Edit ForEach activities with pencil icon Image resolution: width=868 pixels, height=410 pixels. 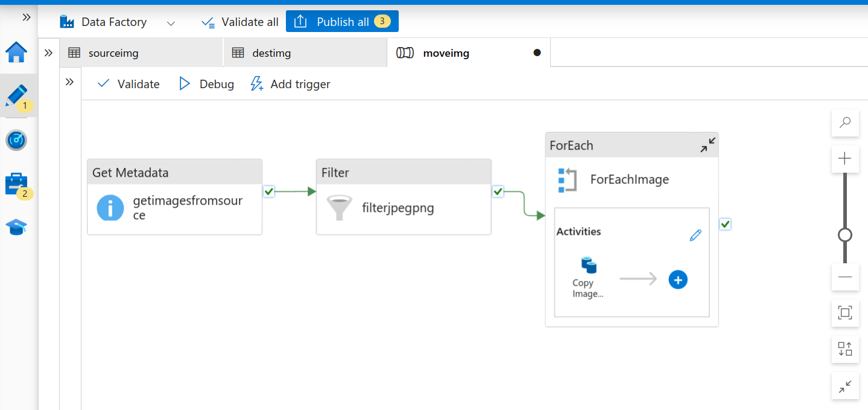pos(695,235)
